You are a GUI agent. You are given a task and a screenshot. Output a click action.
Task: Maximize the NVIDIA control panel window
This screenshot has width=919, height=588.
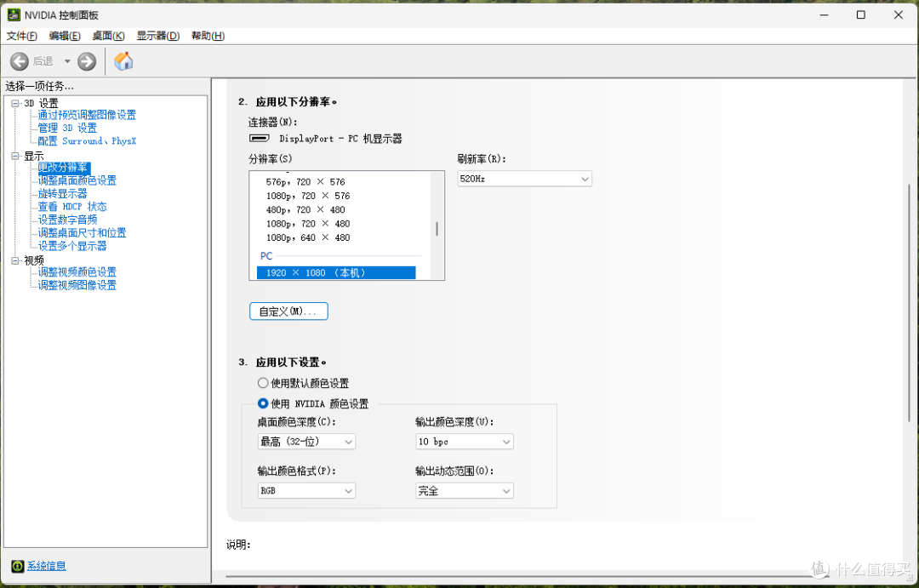click(x=861, y=14)
